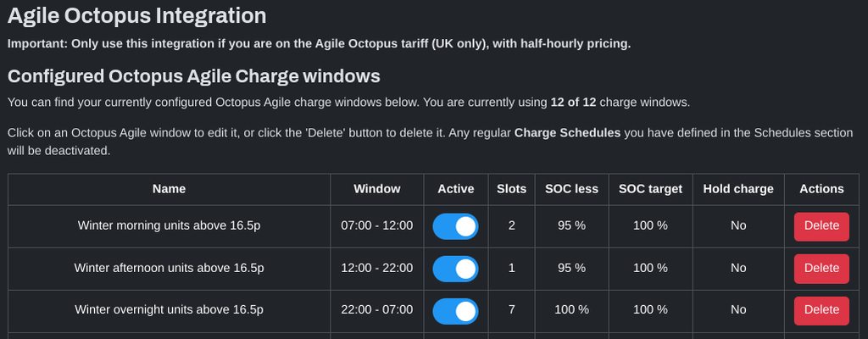Click the Slots column header
The width and height of the screenshot is (868, 339).
tap(511, 189)
